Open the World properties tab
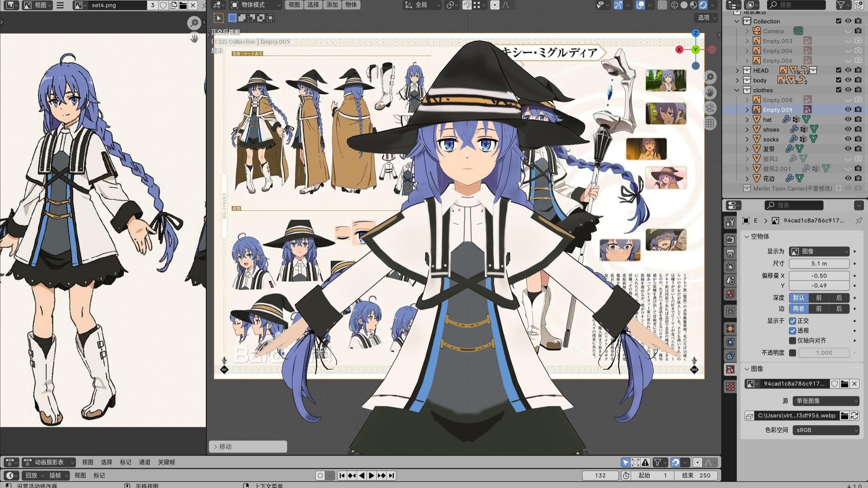868x488 pixels. point(730,294)
